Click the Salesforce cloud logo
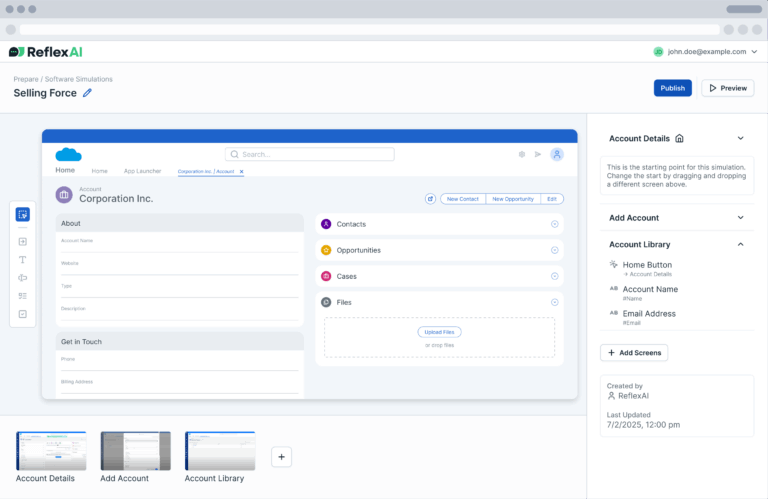 click(68, 154)
